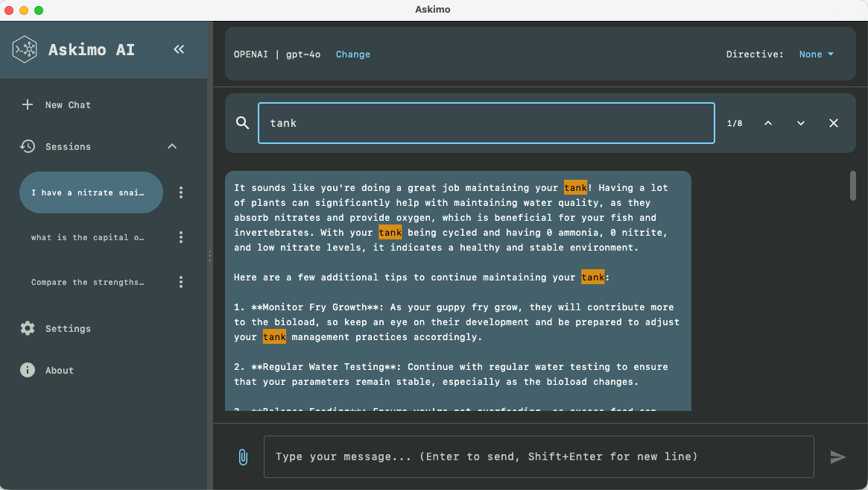Attach a file with paperclip icon
The width and height of the screenshot is (868, 490).
tap(242, 456)
